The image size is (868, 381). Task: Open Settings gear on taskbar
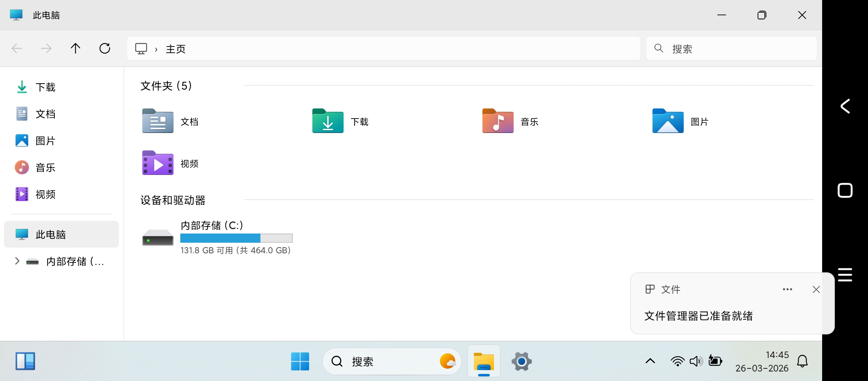522,361
